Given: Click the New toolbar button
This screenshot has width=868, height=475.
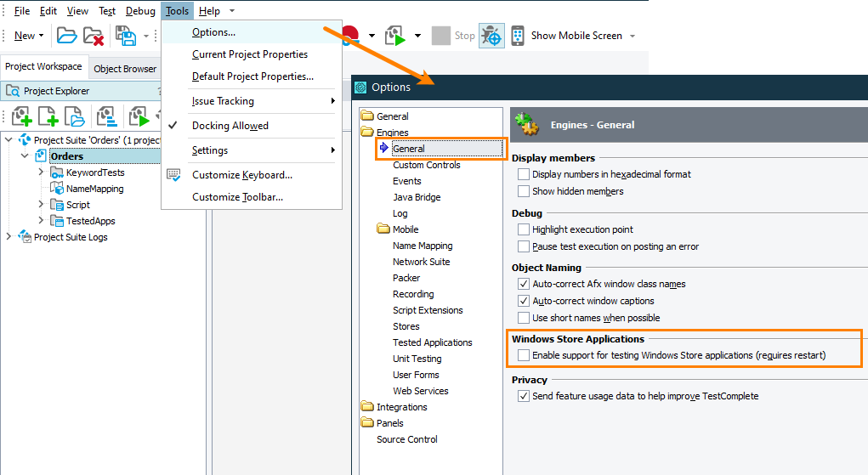Looking at the screenshot, I should tap(25, 36).
